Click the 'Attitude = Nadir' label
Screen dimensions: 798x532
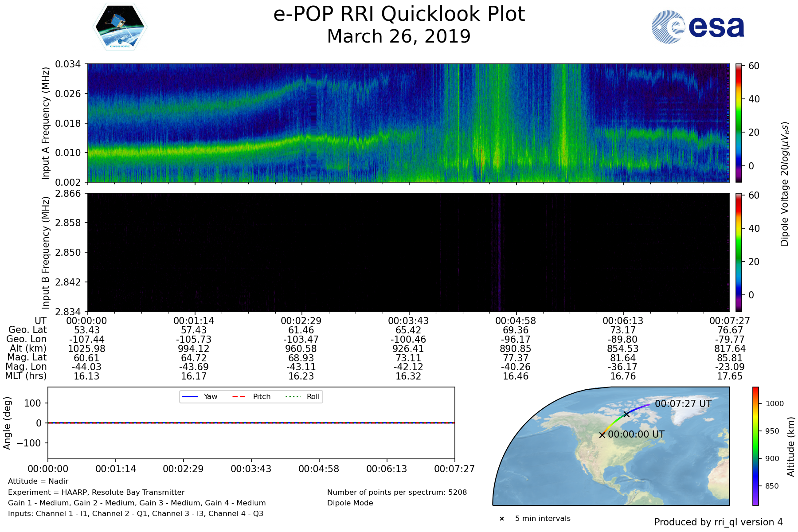[38, 481]
